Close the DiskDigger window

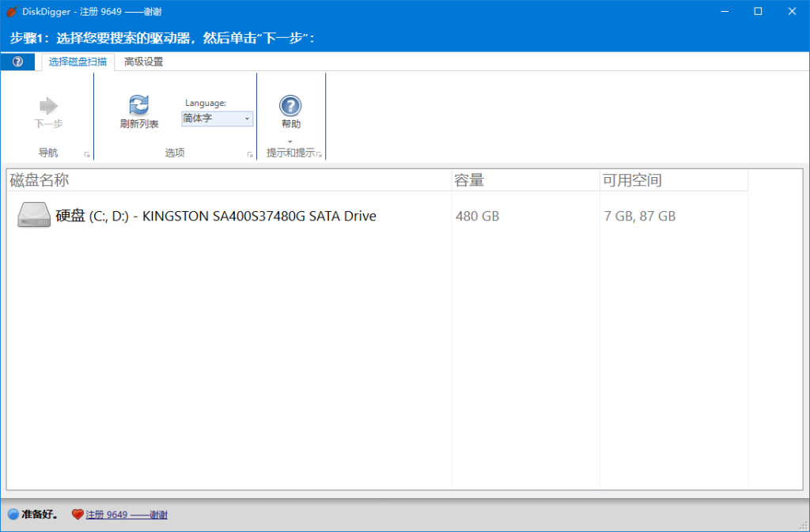[x=792, y=11]
